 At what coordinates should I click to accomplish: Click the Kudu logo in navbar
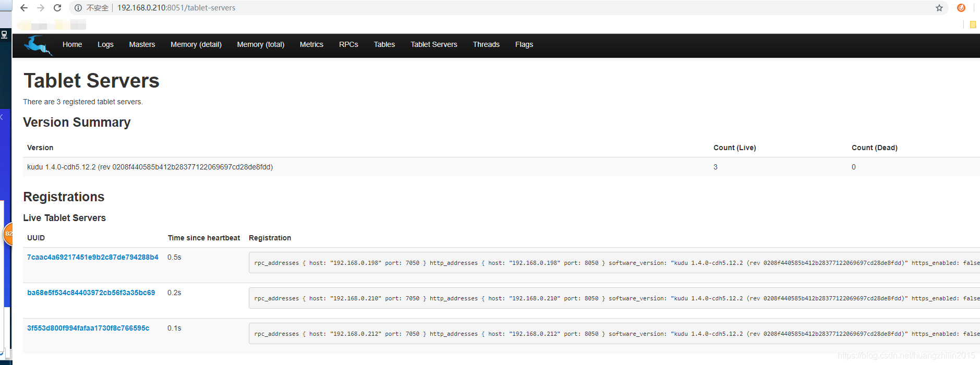point(38,45)
